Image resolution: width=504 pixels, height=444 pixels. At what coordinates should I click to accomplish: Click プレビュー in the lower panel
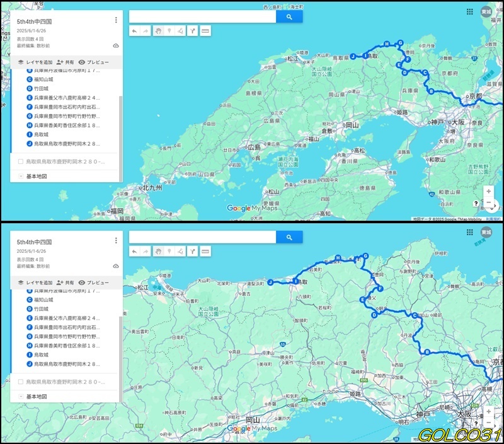click(x=93, y=283)
